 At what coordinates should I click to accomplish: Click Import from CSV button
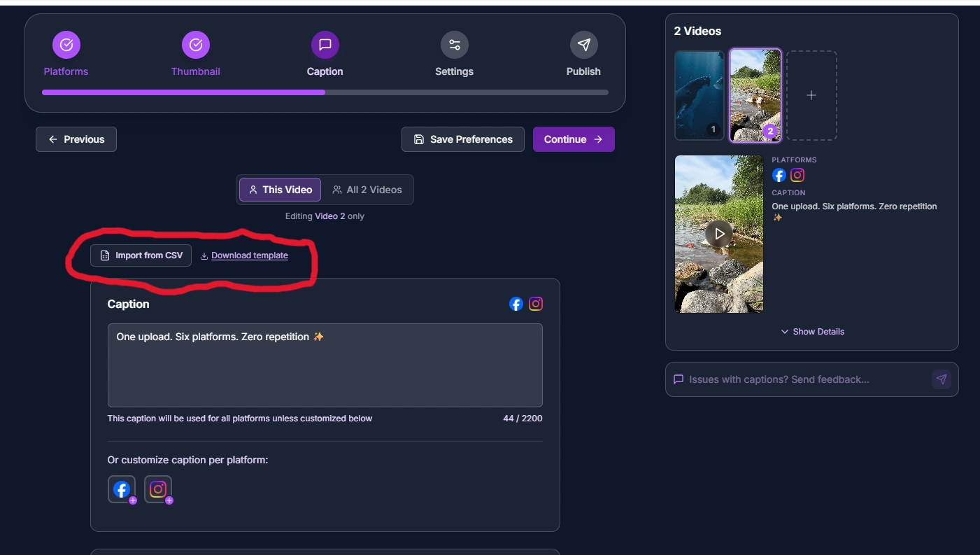(x=141, y=255)
